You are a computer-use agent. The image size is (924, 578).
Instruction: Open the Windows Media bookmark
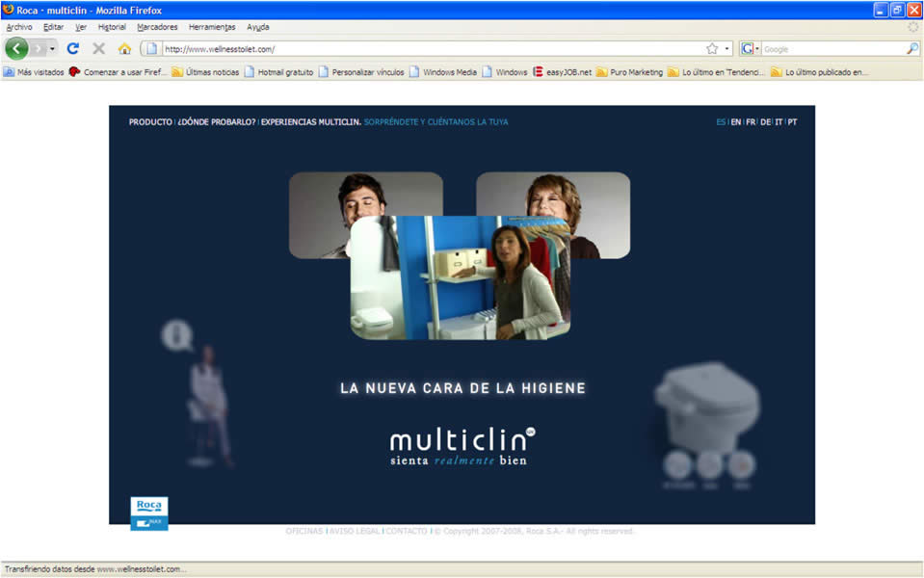tap(443, 72)
